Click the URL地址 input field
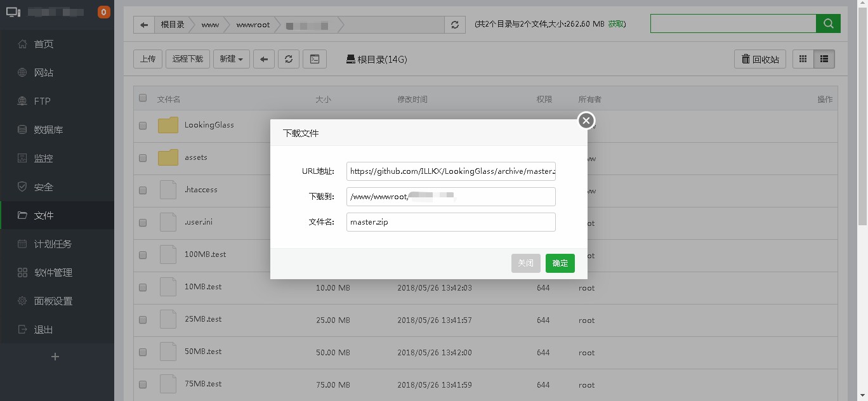 click(x=450, y=171)
